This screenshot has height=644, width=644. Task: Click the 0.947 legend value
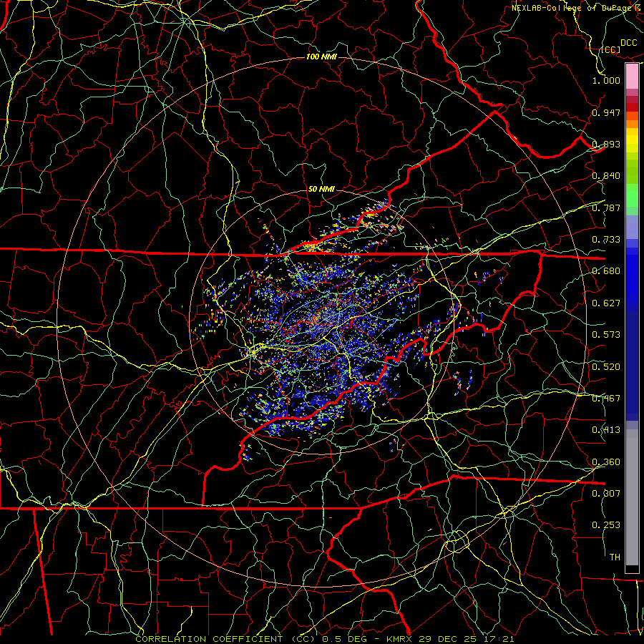(606, 112)
